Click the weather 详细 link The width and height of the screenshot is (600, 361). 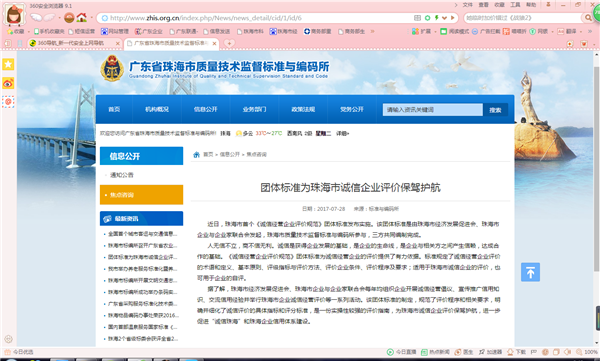click(x=342, y=134)
